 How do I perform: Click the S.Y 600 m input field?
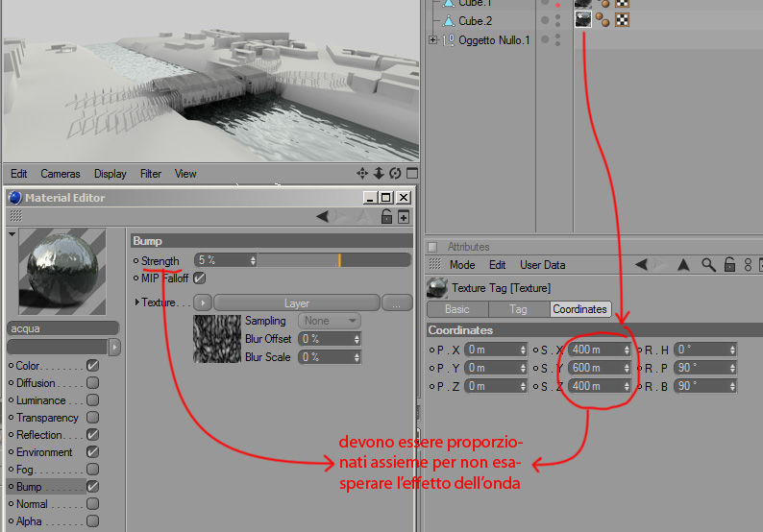pos(599,368)
